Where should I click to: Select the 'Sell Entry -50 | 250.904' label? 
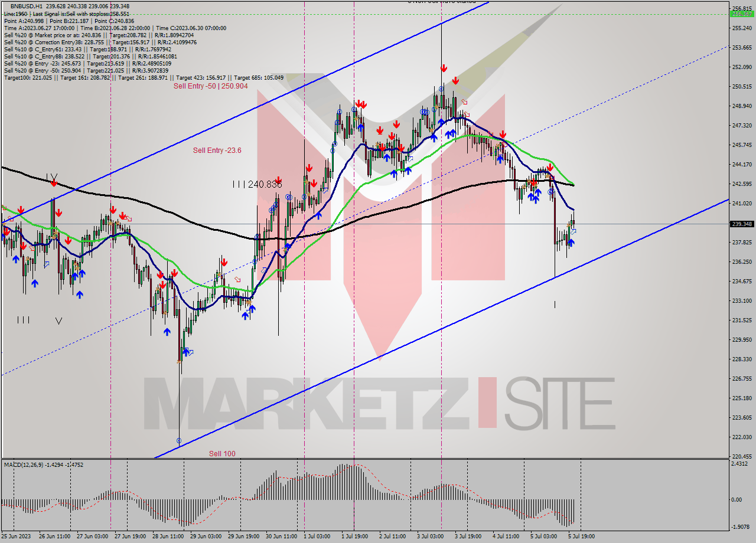pos(210,86)
